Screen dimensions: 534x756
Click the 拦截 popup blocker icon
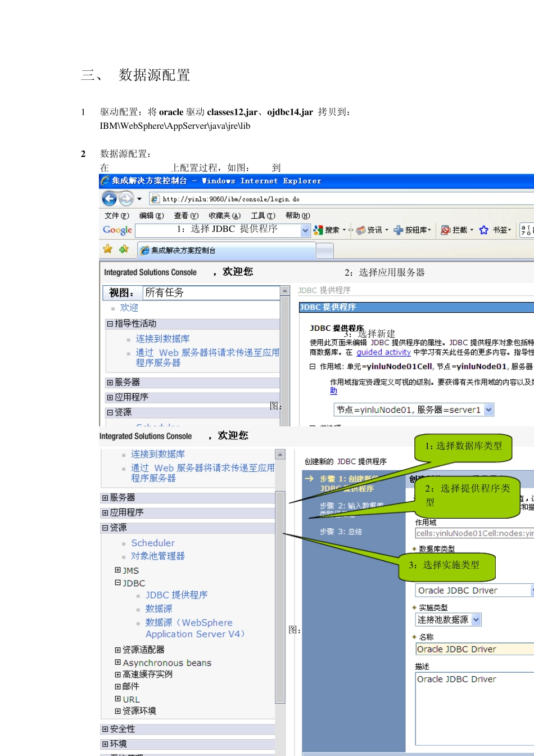point(446,230)
